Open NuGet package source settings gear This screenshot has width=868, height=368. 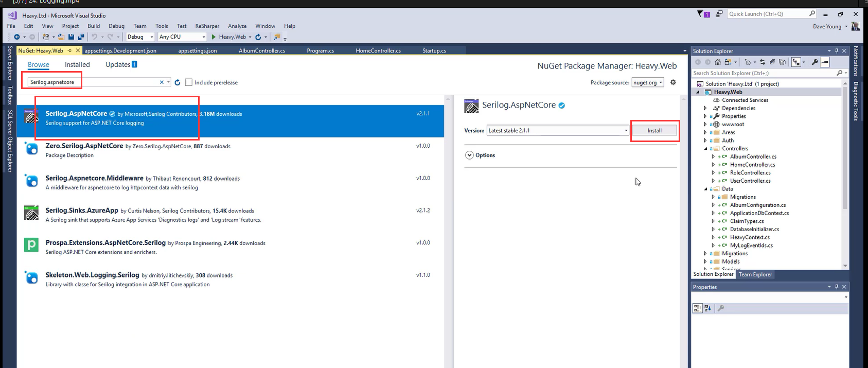point(673,82)
